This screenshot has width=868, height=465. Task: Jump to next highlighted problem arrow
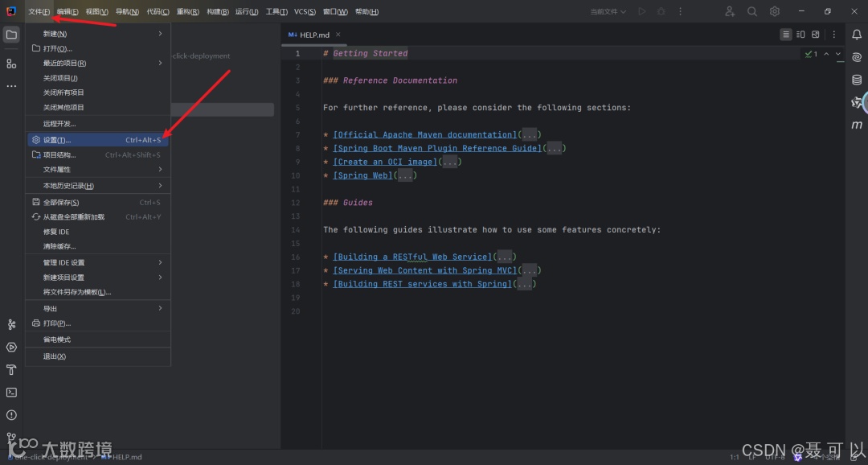[x=838, y=54]
